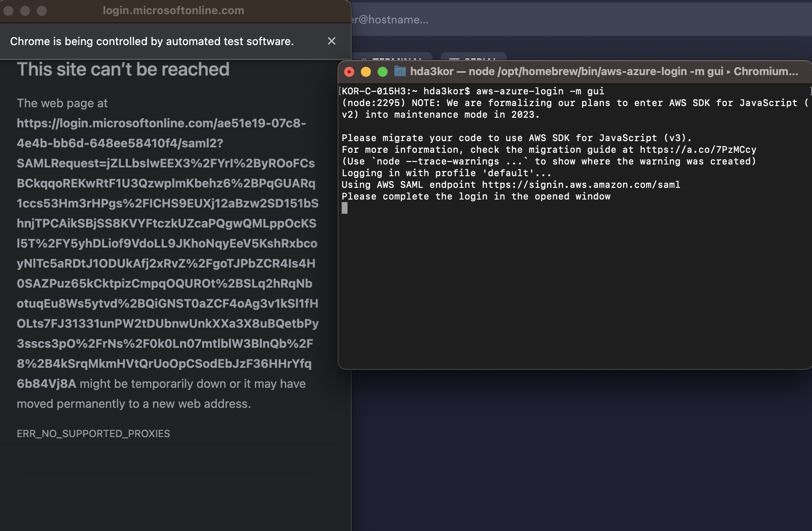
Task: Click the Terminal title showing aws-azure-login -m gui
Action: point(601,71)
